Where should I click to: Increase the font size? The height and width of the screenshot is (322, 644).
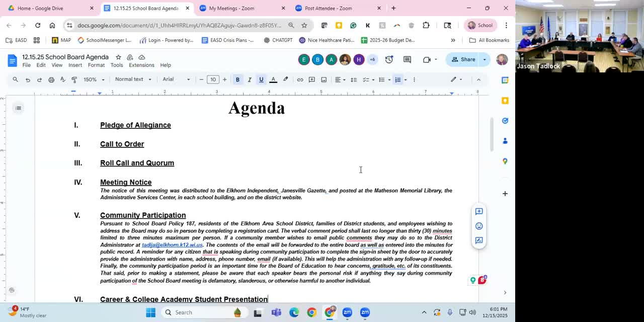pyautogui.click(x=225, y=79)
